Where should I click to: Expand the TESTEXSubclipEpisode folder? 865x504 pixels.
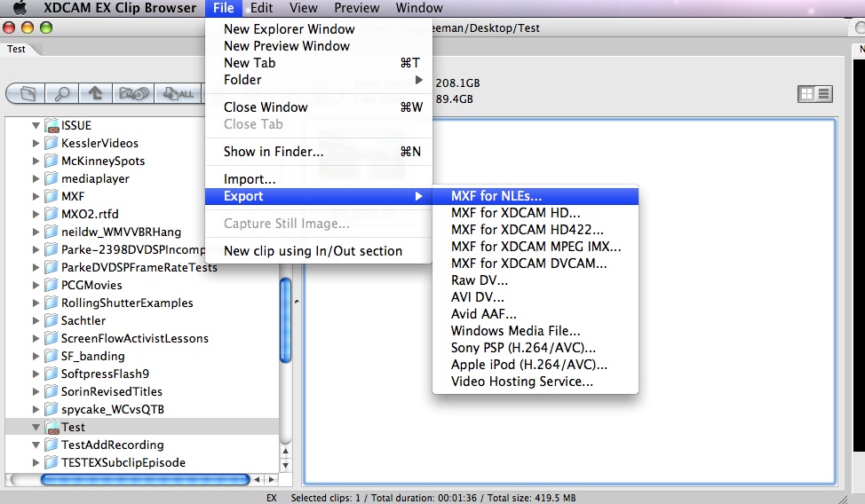pyautogui.click(x=36, y=462)
